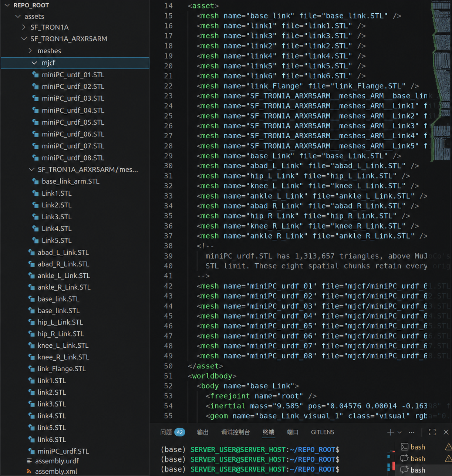Click the last terminal prompt line
452x476 pixels.
[x=250, y=469]
